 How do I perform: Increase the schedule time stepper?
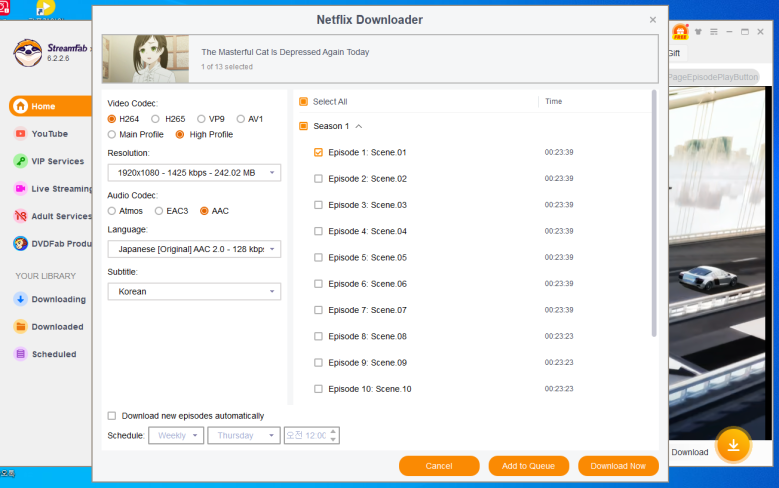click(333, 431)
